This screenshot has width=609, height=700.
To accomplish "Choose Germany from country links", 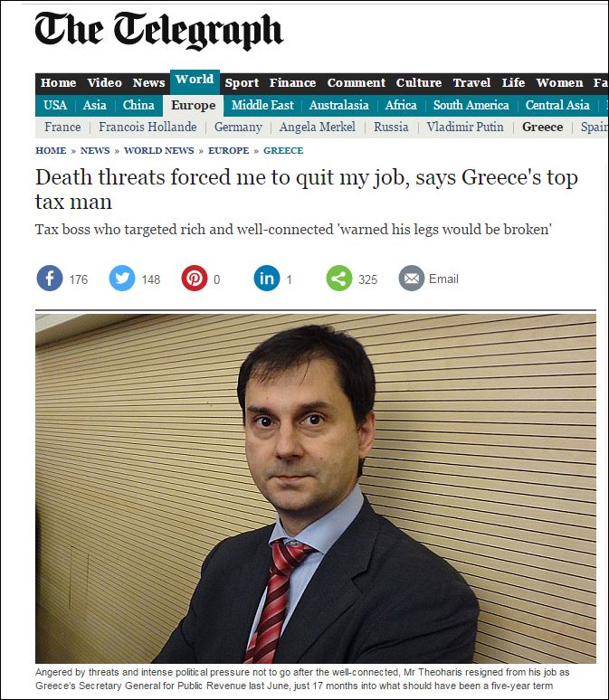I will [x=238, y=127].
